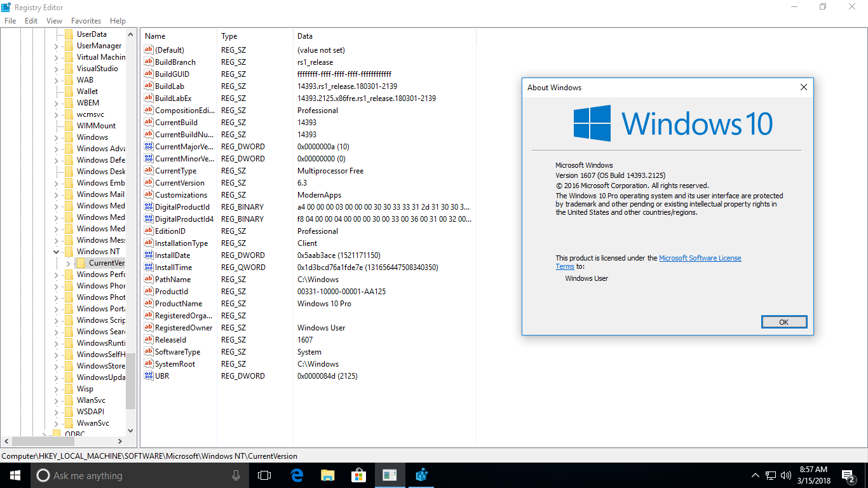
Task: Click the network icon in system tray
Action: [771, 475]
